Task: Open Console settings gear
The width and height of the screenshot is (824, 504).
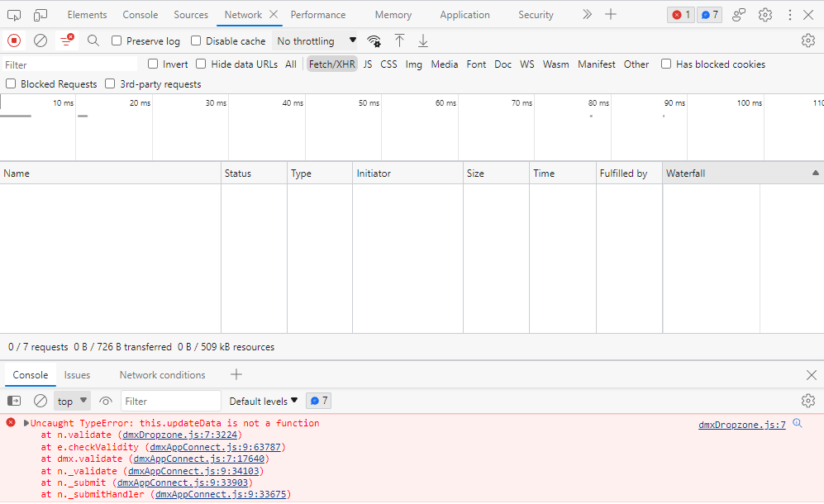Action: click(808, 401)
